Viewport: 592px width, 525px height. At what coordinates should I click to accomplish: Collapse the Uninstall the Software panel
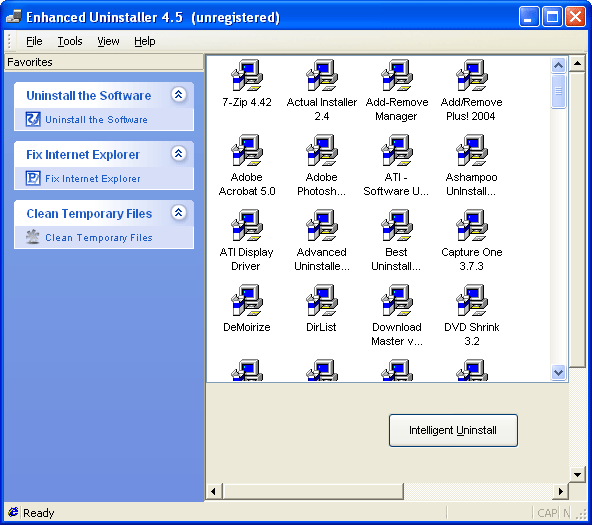click(x=179, y=94)
